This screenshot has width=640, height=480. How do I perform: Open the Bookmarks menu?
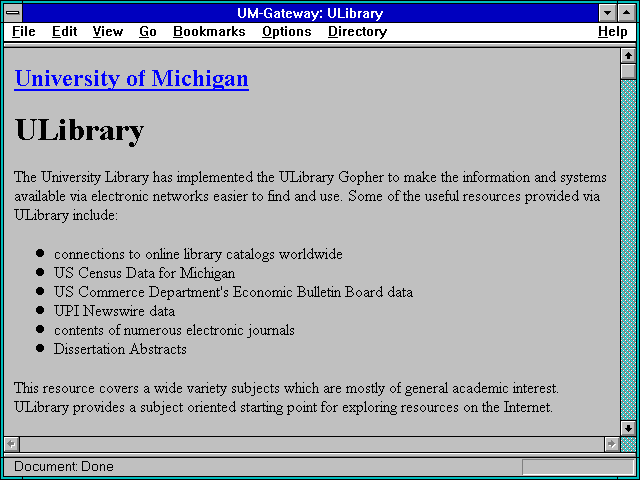coord(209,32)
